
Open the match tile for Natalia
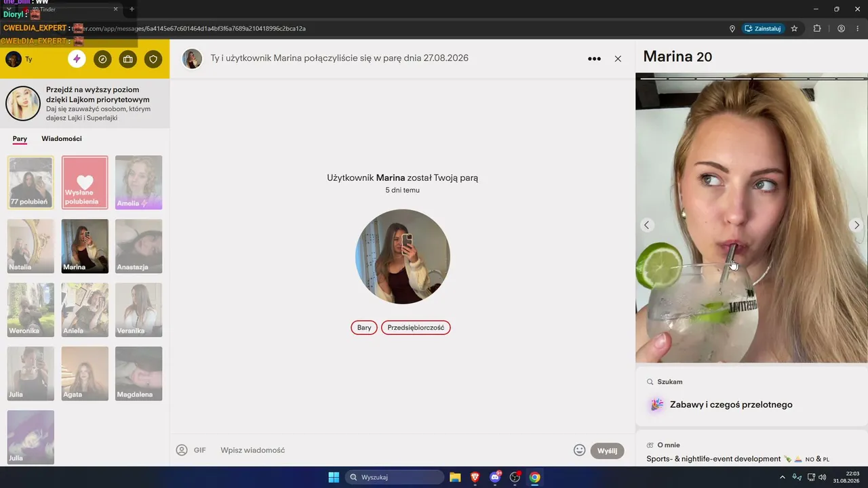click(31, 246)
